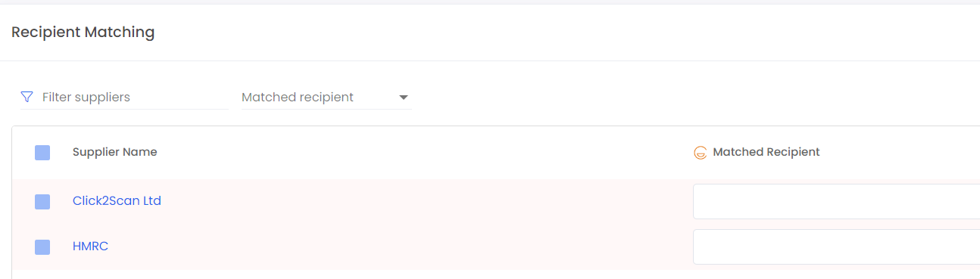Click the Recipient Matching page title
980x279 pixels.
[x=83, y=32]
